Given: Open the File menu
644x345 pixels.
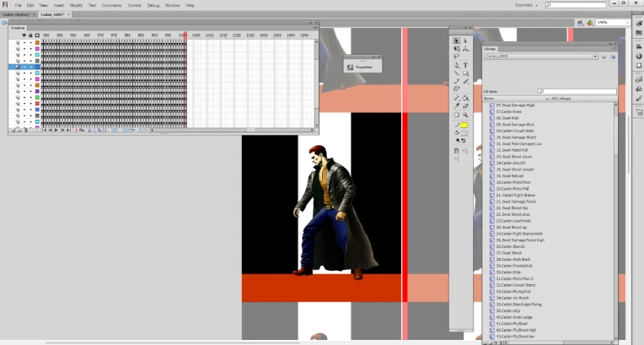Looking at the screenshot, I should point(18,5).
